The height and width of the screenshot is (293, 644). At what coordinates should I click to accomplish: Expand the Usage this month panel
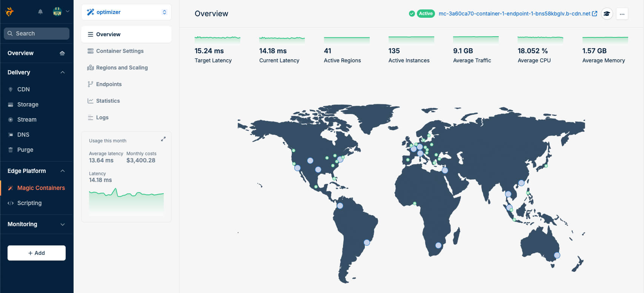pyautogui.click(x=163, y=139)
